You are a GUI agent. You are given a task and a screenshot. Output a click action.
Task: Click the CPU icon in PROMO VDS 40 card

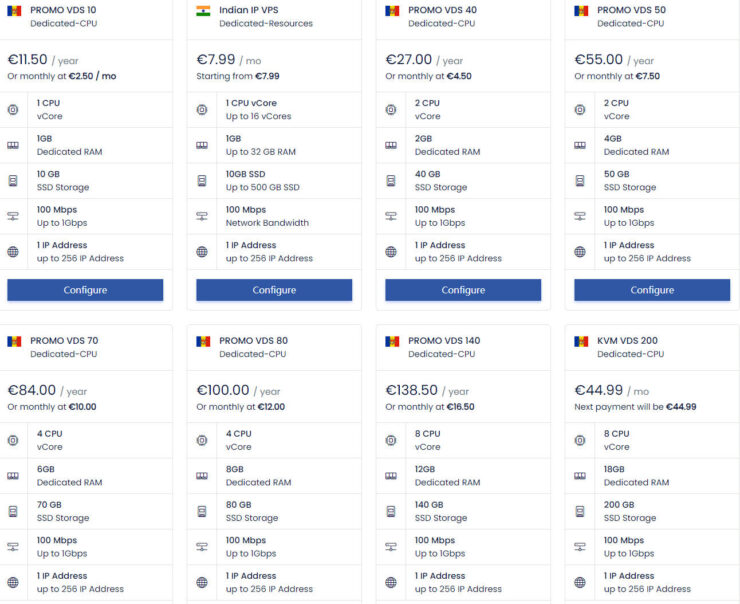point(391,109)
